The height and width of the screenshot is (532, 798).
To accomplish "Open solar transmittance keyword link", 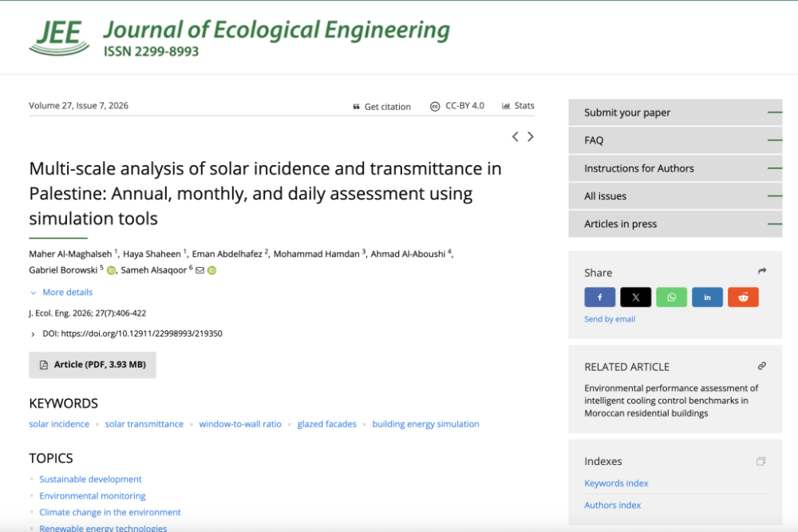I will coord(144,424).
